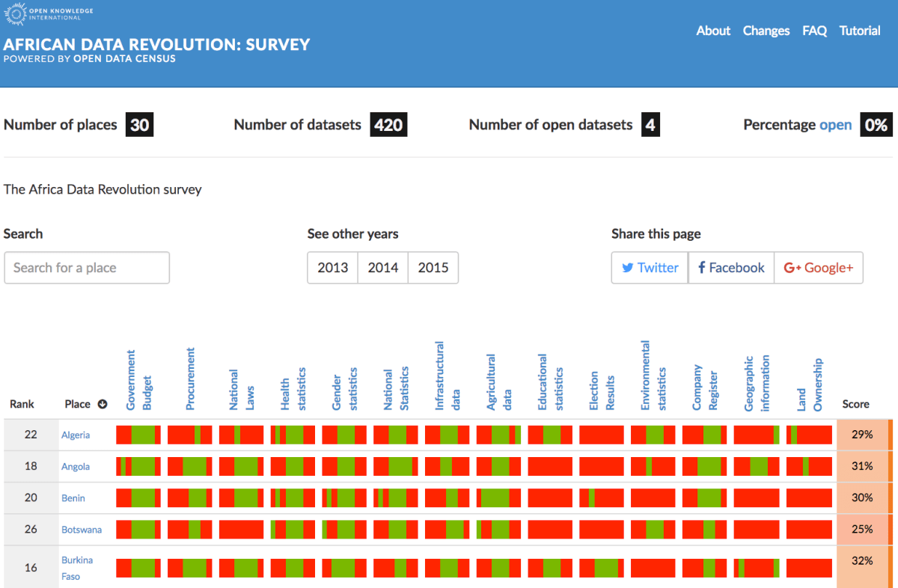Share the page on Twitter

point(650,268)
